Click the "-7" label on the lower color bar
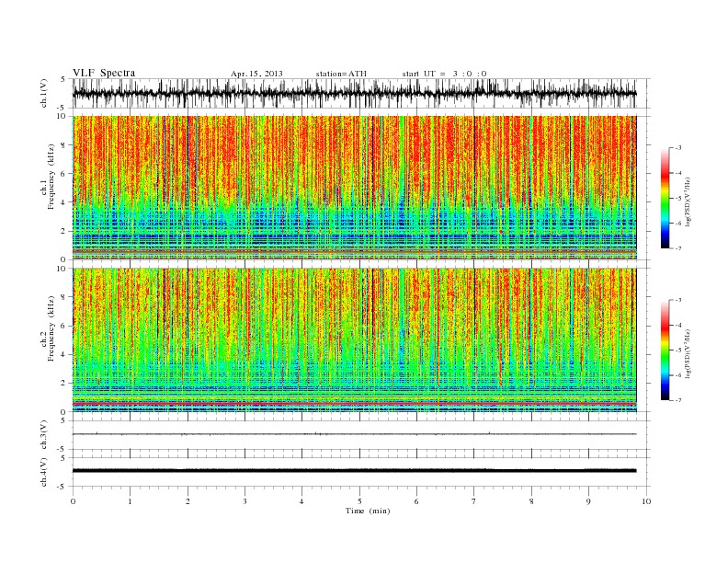The width and height of the screenshot is (728, 563). coord(678,400)
